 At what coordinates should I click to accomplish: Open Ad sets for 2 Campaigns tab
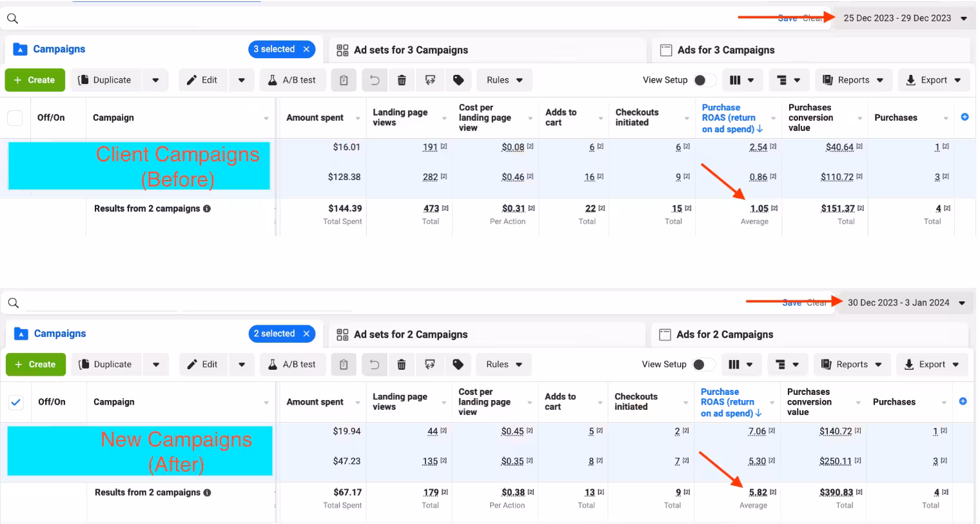(487, 334)
